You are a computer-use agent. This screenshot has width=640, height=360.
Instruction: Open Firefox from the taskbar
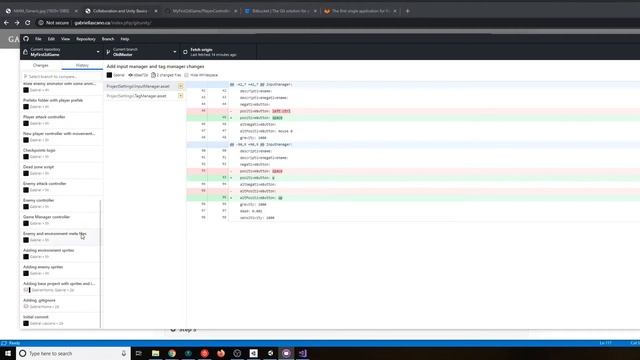click(x=221, y=353)
